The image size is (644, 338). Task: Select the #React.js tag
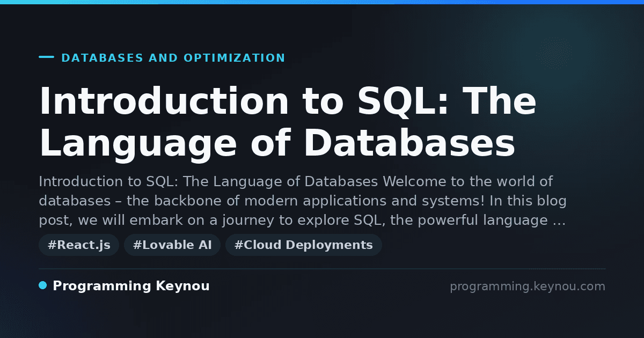[79, 245]
